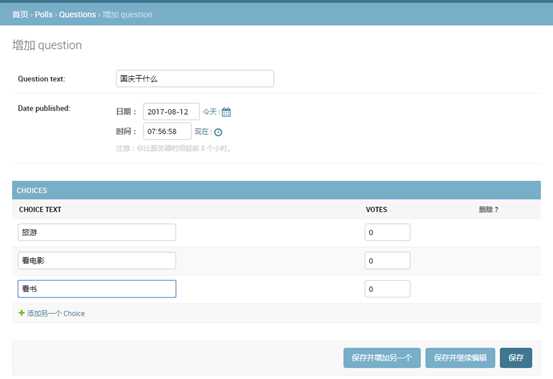Click the CHOICE TEXT column header

(x=40, y=209)
